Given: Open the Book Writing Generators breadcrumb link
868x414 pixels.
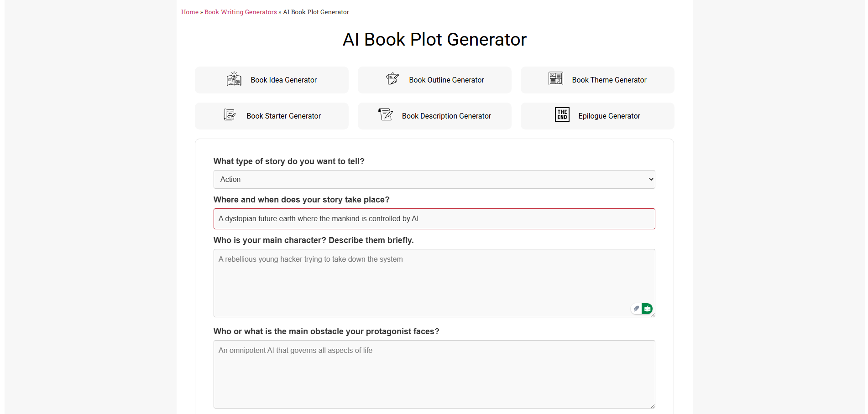Looking at the screenshot, I should tap(241, 12).
